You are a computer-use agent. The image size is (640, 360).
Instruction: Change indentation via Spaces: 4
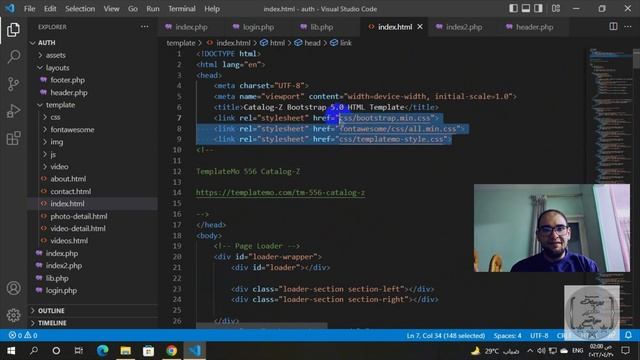coord(507,336)
